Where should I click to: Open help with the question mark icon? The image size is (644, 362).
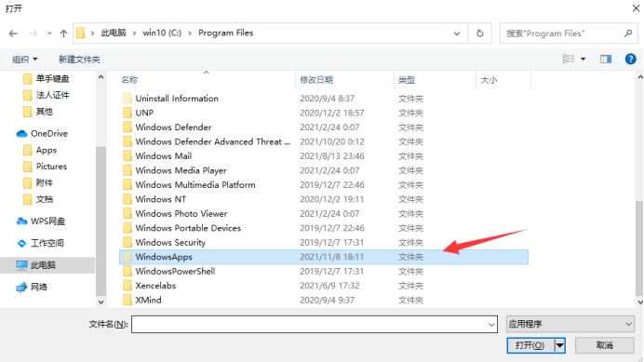click(x=630, y=60)
